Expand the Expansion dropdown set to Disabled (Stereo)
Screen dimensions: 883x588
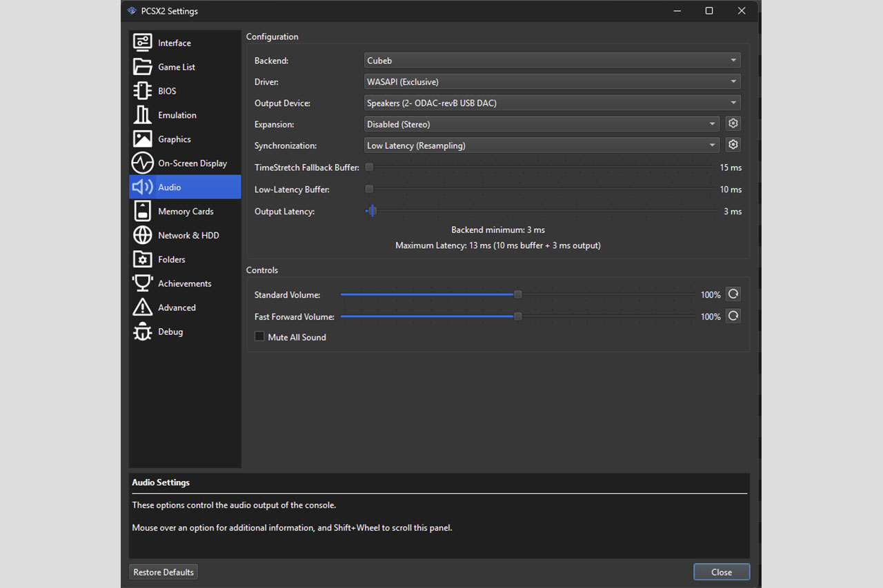[x=542, y=124]
